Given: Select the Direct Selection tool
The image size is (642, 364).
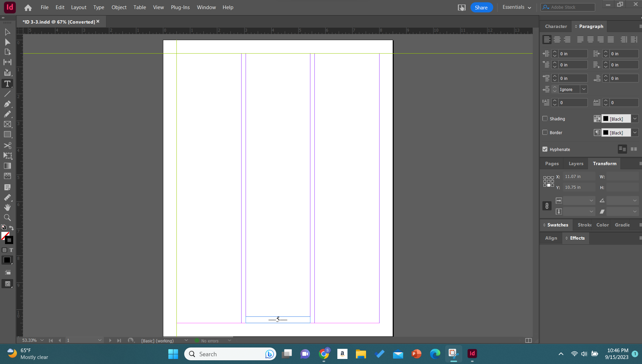Looking at the screenshot, I should (x=7, y=42).
